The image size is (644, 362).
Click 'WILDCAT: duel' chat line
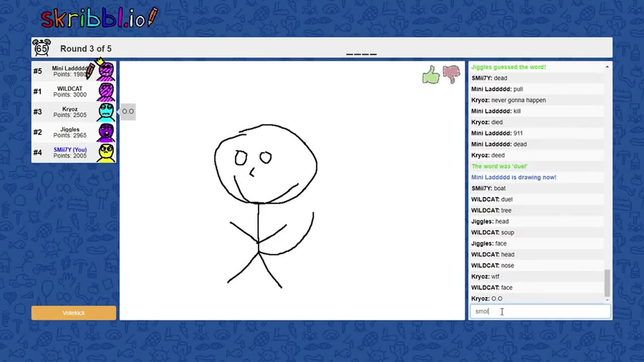tap(492, 199)
